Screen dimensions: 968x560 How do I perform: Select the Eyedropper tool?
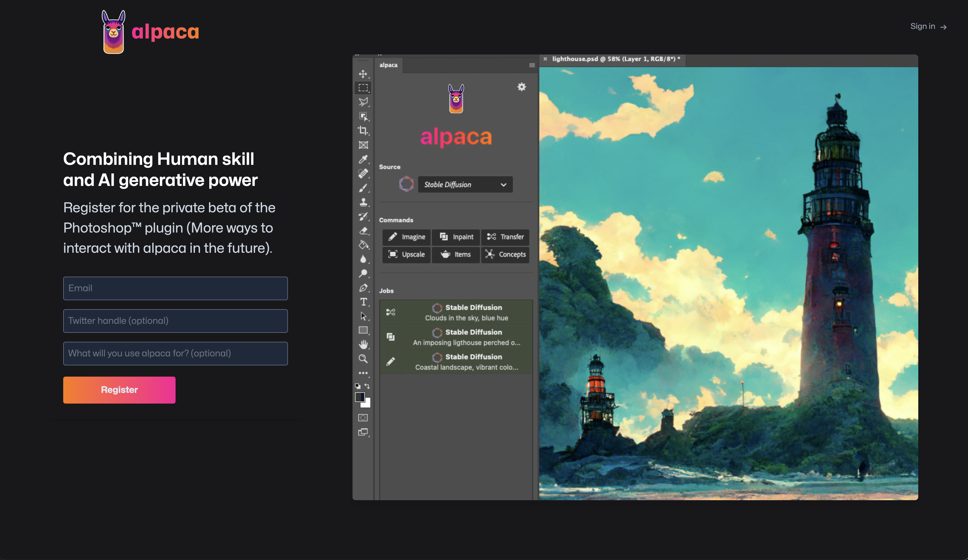363,159
